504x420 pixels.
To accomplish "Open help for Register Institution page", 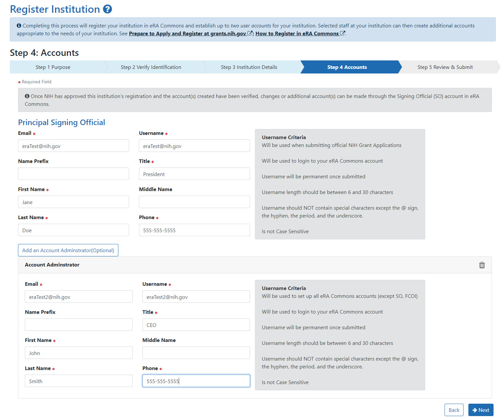I will [x=108, y=9].
